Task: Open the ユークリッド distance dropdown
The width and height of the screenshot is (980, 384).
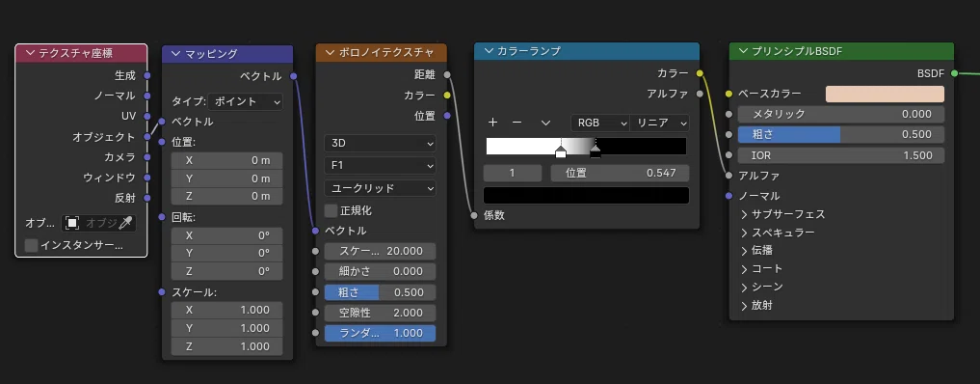Action: click(x=380, y=187)
